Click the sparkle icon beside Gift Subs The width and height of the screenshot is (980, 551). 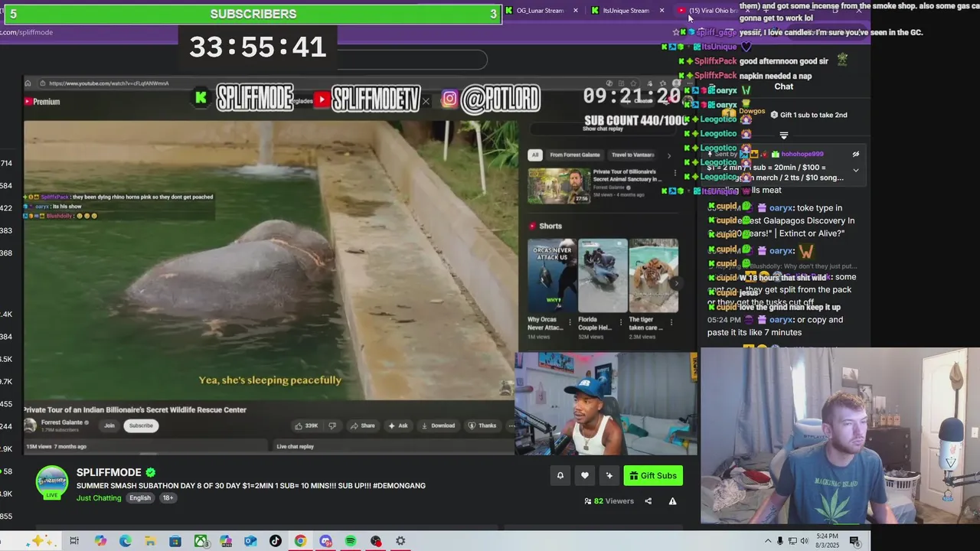click(609, 476)
